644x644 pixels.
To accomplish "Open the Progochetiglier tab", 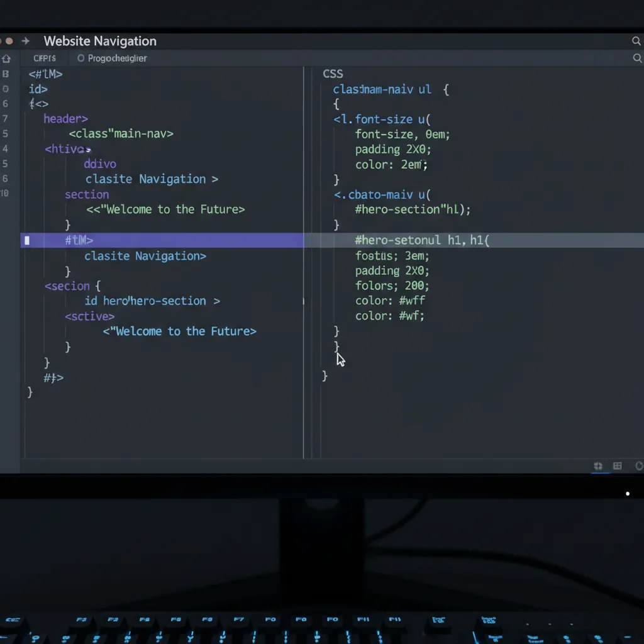I will click(117, 58).
